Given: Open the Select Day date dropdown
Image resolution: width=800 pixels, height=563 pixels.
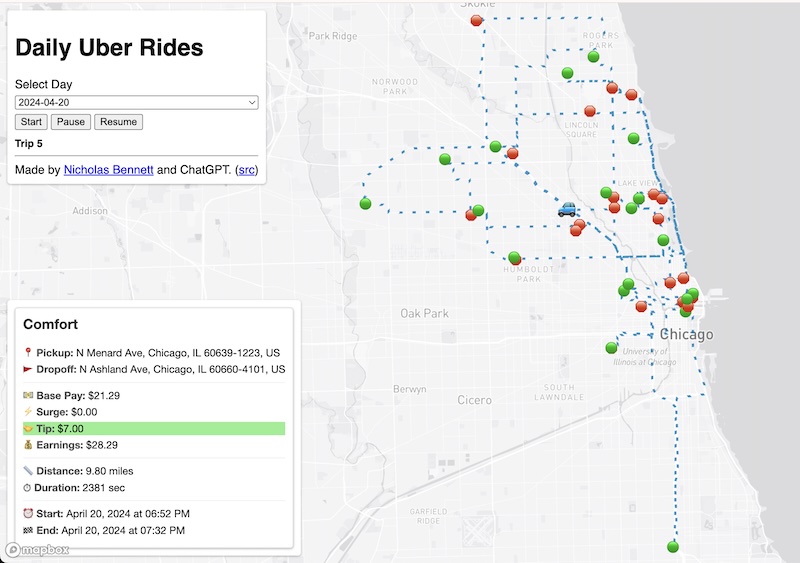Looking at the screenshot, I should pyautogui.click(x=136, y=102).
